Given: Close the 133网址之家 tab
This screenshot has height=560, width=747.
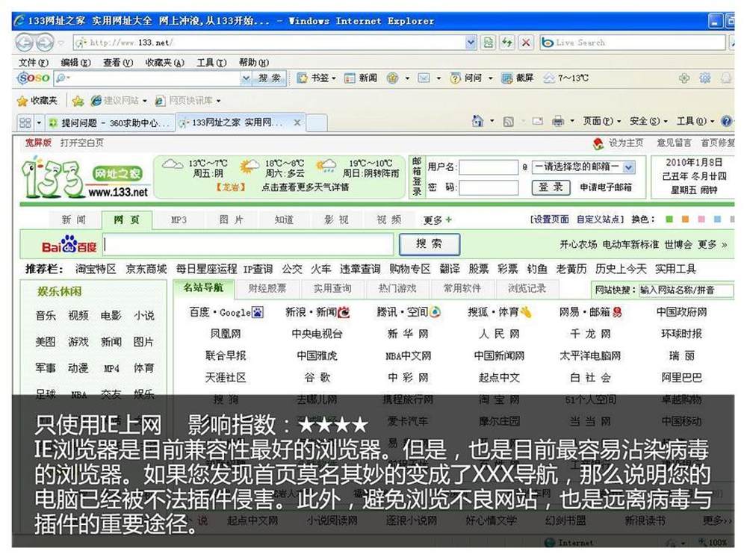Looking at the screenshot, I should pos(297,122).
